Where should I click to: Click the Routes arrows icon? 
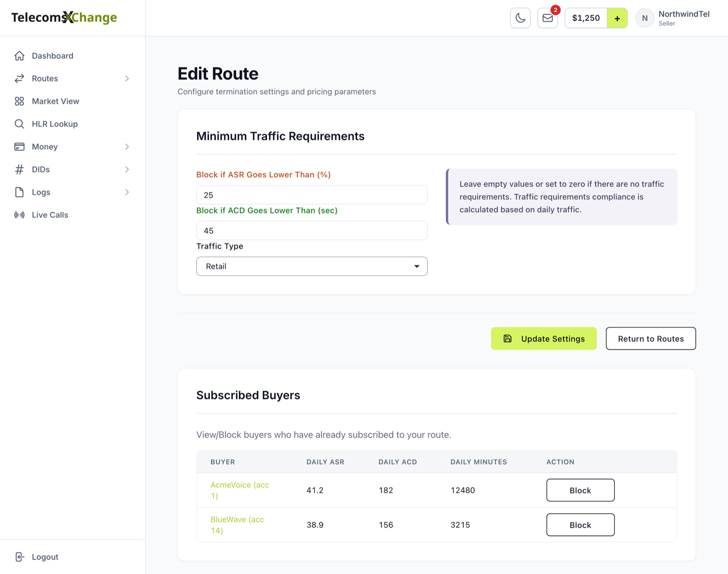pyautogui.click(x=19, y=79)
